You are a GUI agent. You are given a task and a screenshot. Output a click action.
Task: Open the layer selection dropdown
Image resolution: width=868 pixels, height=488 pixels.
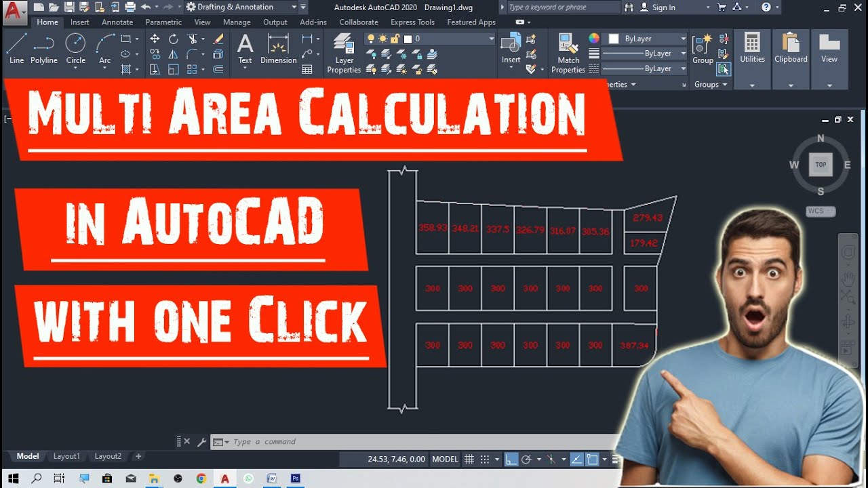pos(430,39)
